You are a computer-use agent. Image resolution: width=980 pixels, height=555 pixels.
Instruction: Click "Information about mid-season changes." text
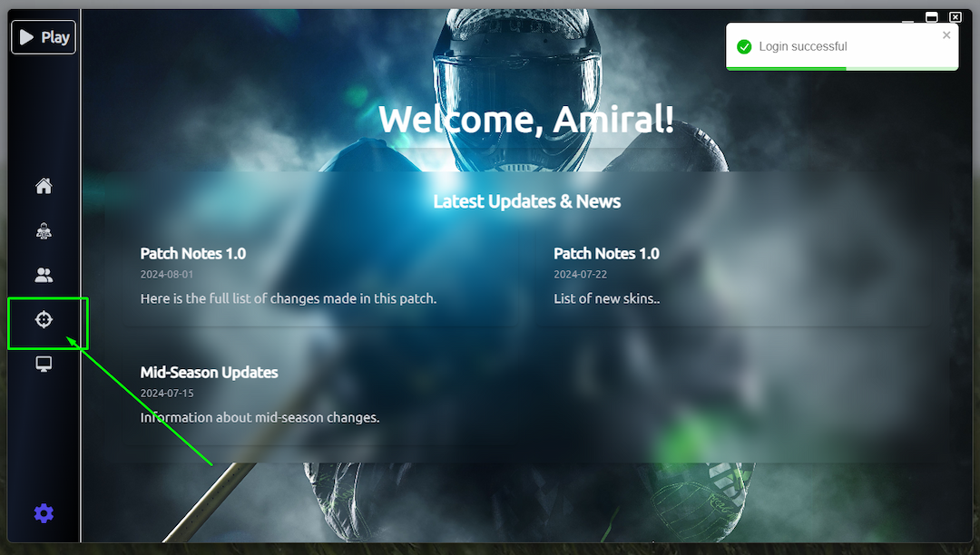(260, 417)
